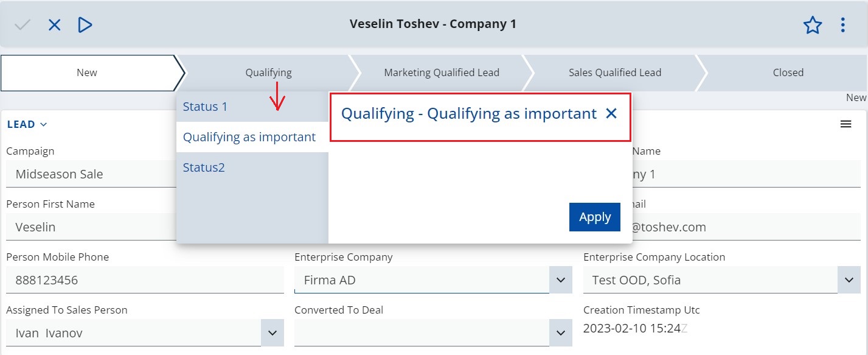The width and height of the screenshot is (868, 355).
Task: Select the Sales Qualified Lead stage
Action: click(x=615, y=72)
